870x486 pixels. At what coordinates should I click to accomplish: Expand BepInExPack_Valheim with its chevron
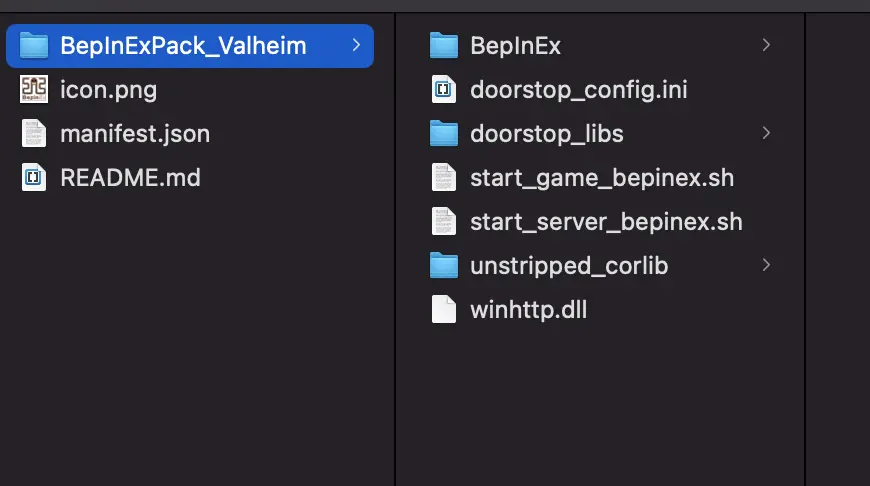[x=356, y=45]
